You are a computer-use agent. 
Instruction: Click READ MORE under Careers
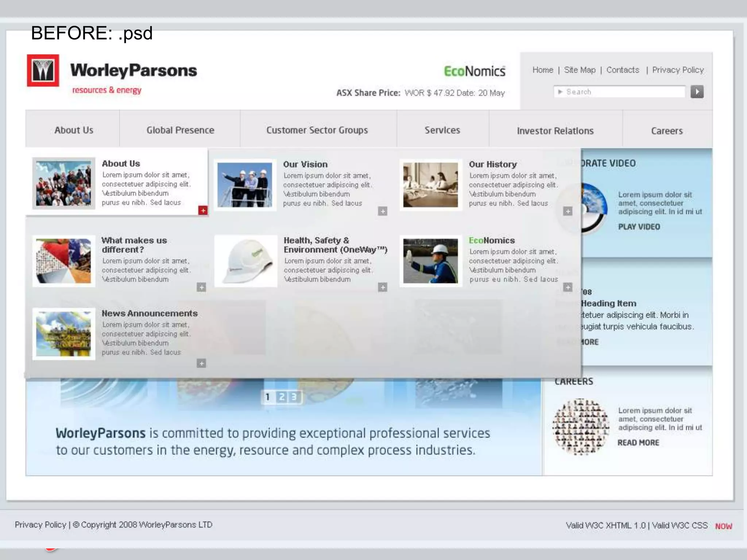pyautogui.click(x=638, y=443)
